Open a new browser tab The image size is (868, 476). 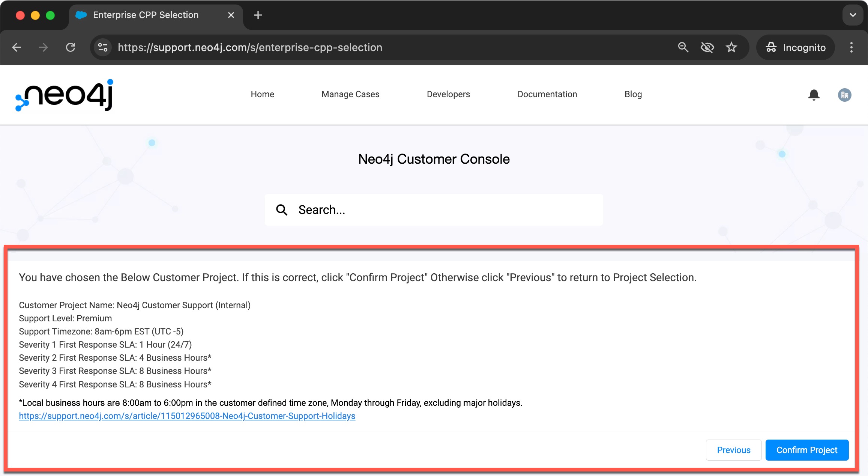tap(258, 15)
